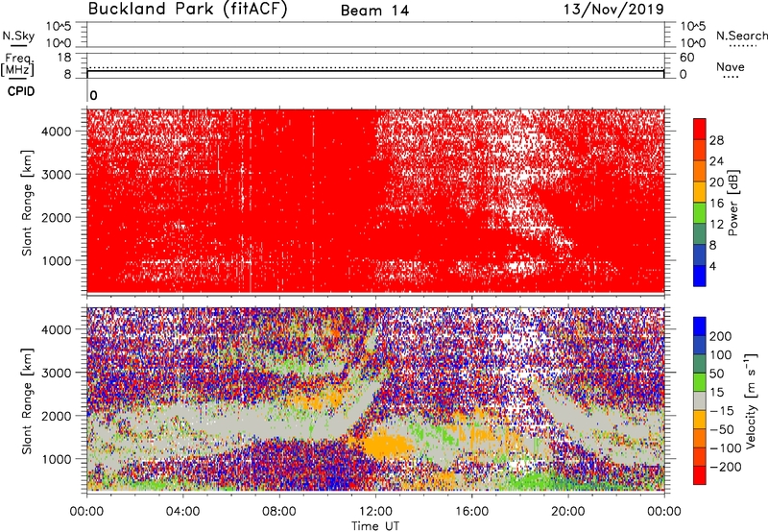
Task: Click the 16 label on Power colorbar
Action: (716, 204)
